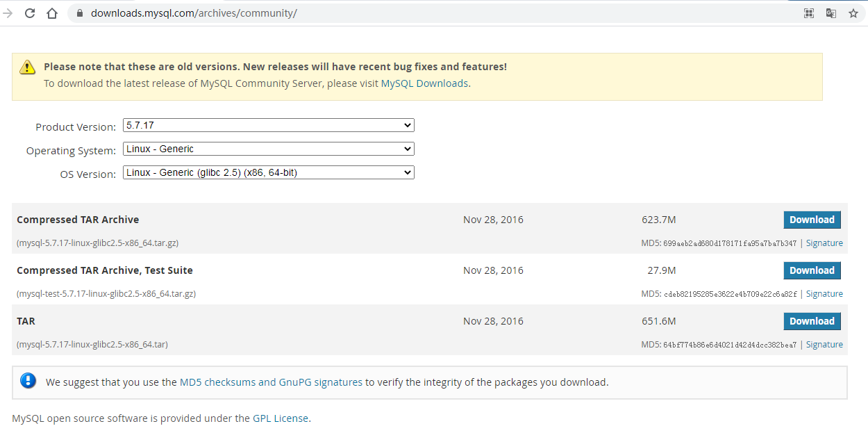Open MD5 checksums and GnuPG signatures link
This screenshot has width=868, height=433.
click(x=271, y=382)
